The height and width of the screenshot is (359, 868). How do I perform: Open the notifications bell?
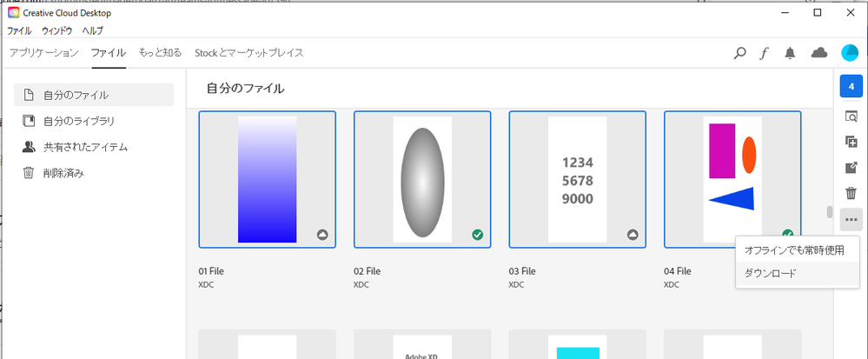(790, 53)
